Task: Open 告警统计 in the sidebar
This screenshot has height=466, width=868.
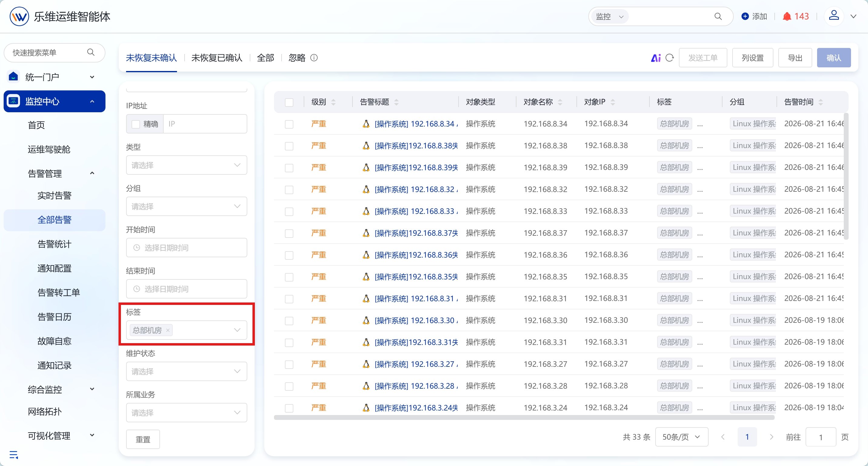Action: [54, 244]
